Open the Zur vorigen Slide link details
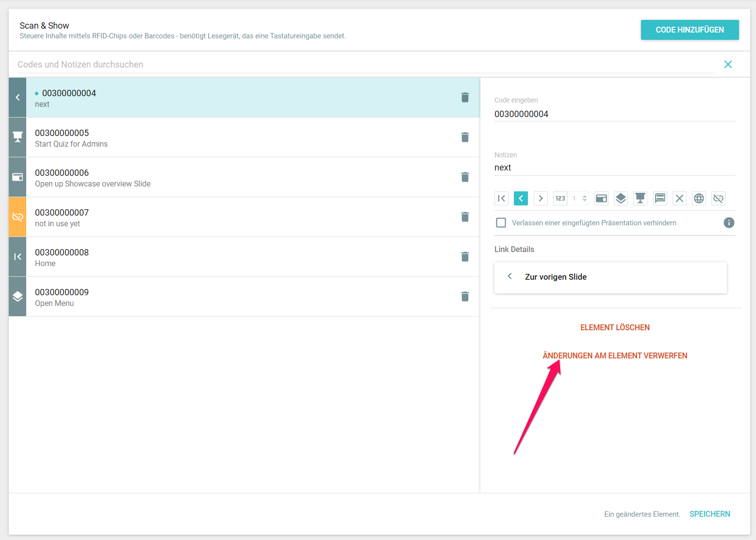The height and width of the screenshot is (540, 756). 610,277
